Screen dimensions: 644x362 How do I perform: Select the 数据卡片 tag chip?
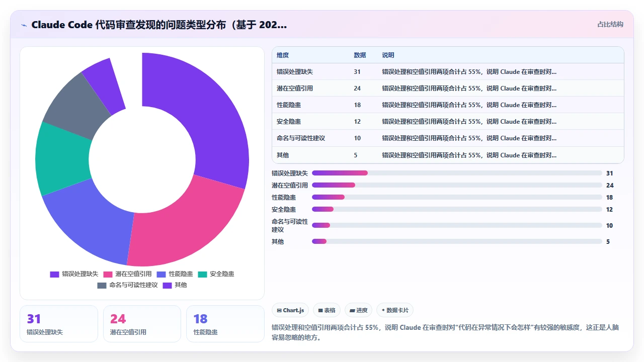click(x=395, y=310)
